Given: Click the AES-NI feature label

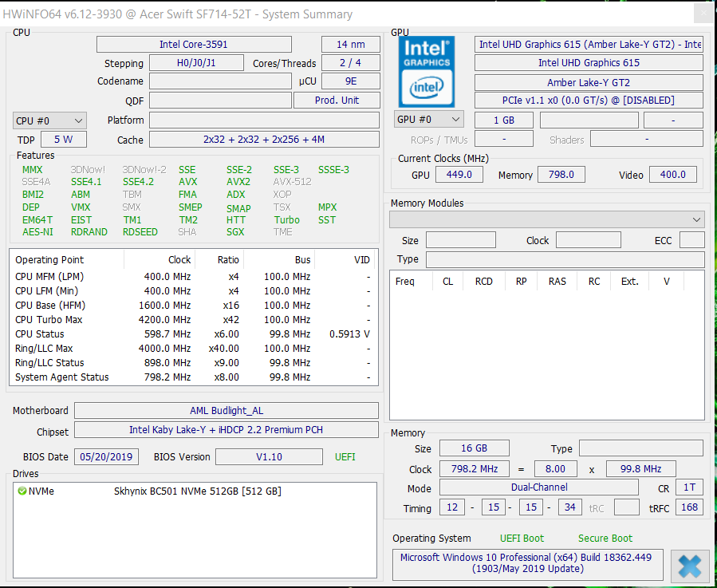Looking at the screenshot, I should pos(38,232).
